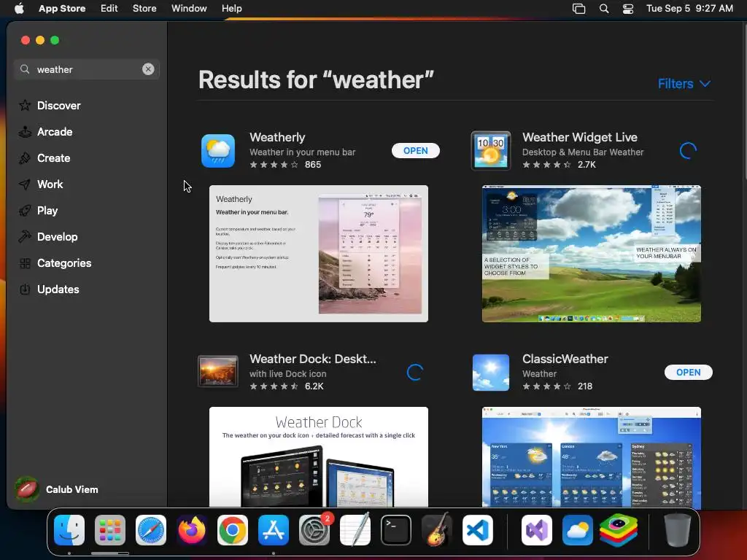Click the Weatherly 865 ratings count
The image size is (747, 560).
(x=313, y=164)
